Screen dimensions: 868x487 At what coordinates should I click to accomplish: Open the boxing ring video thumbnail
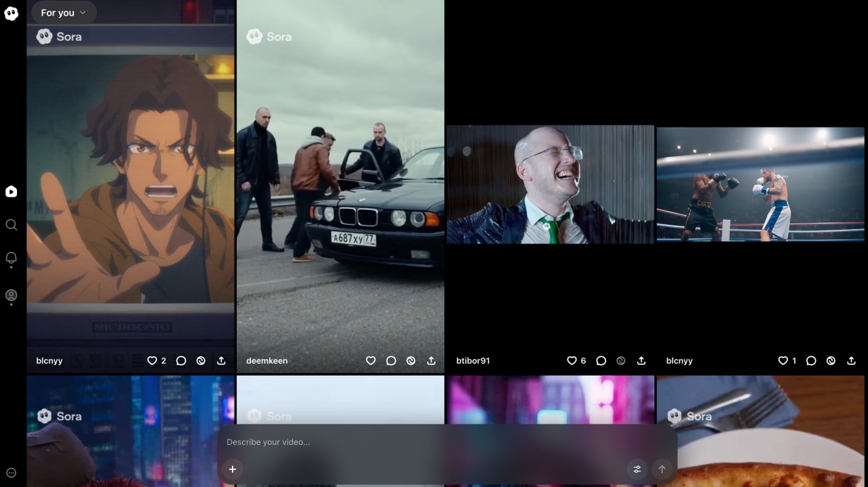pyautogui.click(x=760, y=184)
